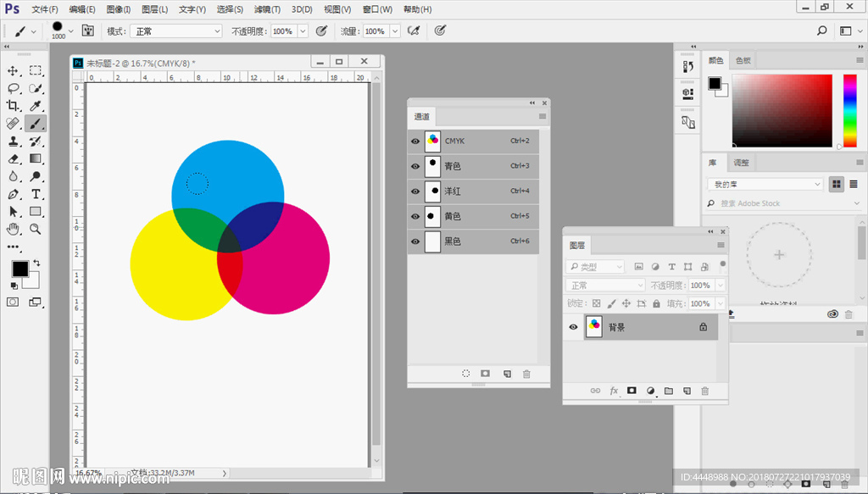Select the Pen tool
The width and height of the screenshot is (868, 494).
click(13, 194)
